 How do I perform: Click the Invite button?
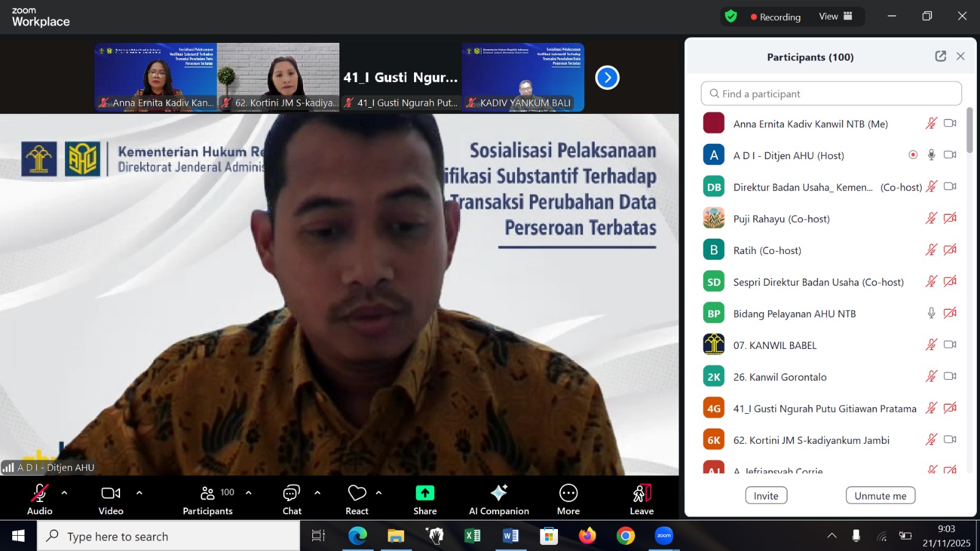[x=766, y=496]
